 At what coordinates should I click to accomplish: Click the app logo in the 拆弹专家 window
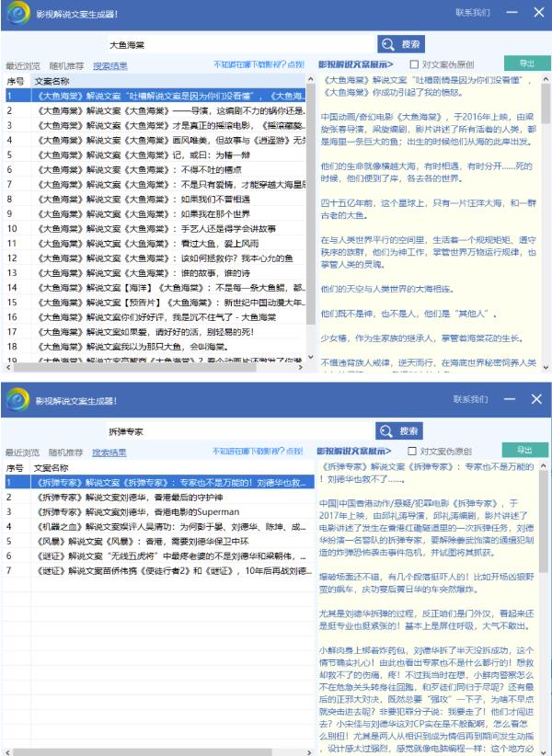tap(17, 400)
